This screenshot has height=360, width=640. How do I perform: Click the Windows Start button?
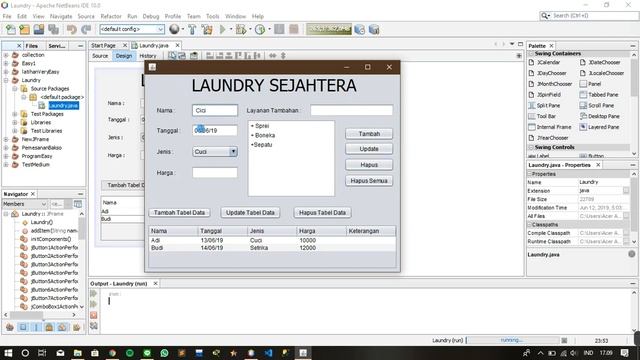(x=8, y=353)
